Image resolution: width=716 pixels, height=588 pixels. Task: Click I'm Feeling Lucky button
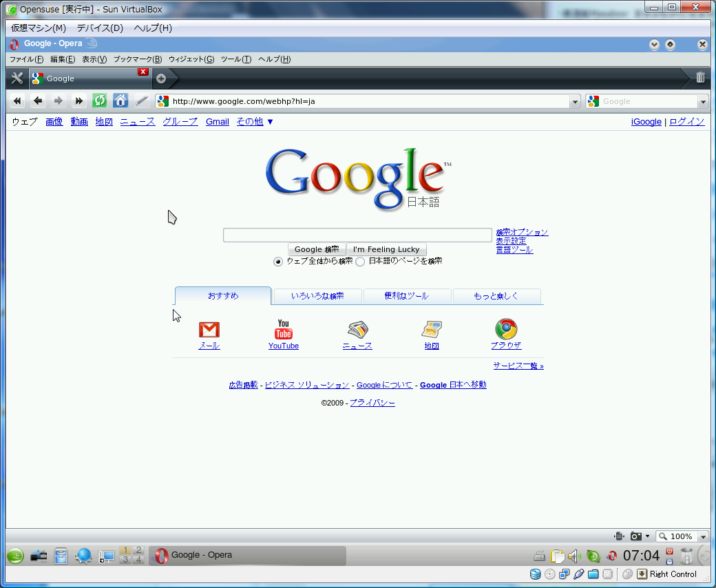386,249
